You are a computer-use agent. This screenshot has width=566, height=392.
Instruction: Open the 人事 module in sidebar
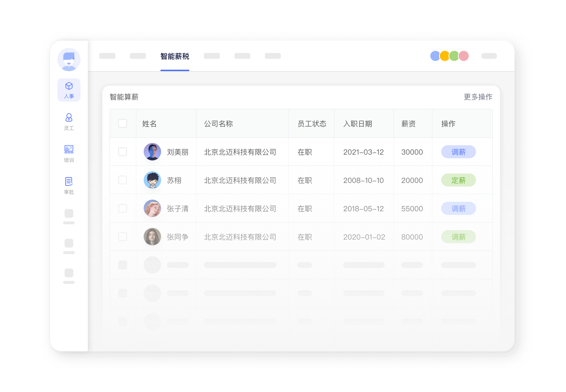point(69,90)
